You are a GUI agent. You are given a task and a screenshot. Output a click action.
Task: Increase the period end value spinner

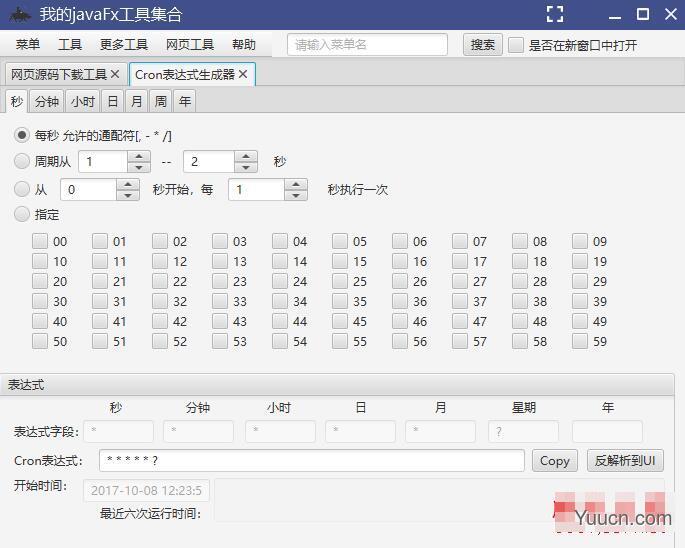coord(246,156)
